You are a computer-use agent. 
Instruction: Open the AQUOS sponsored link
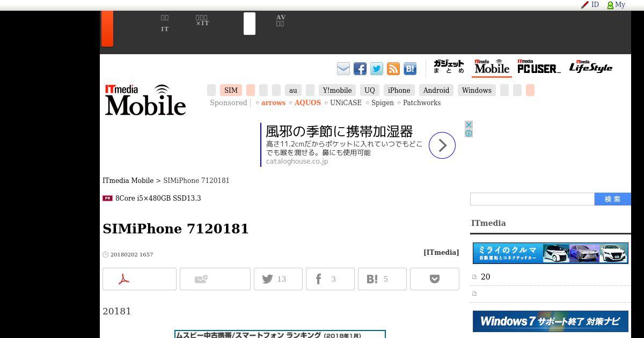coord(308,103)
